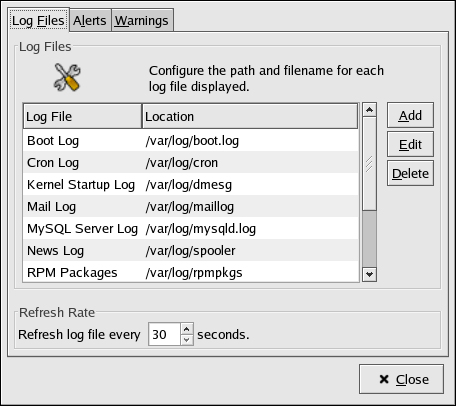Click the refresh rate seconds field
The width and height of the screenshot is (456, 406).
pyautogui.click(x=164, y=334)
